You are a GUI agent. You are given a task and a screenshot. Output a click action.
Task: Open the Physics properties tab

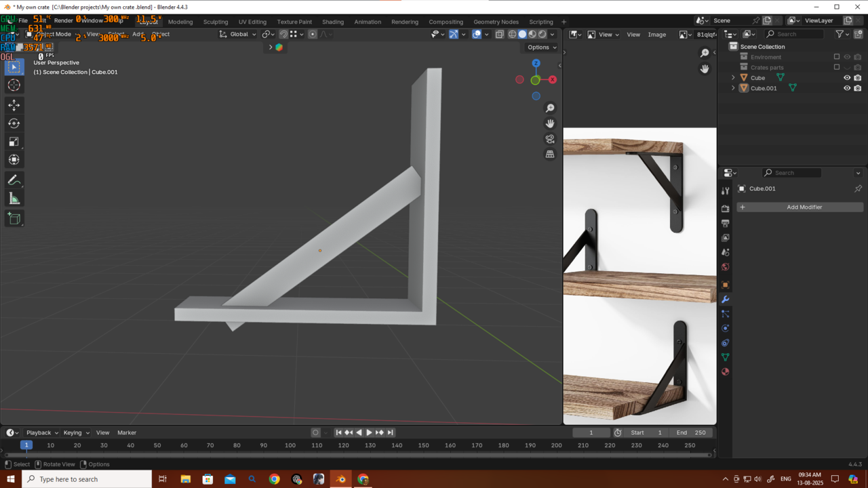[x=725, y=328]
